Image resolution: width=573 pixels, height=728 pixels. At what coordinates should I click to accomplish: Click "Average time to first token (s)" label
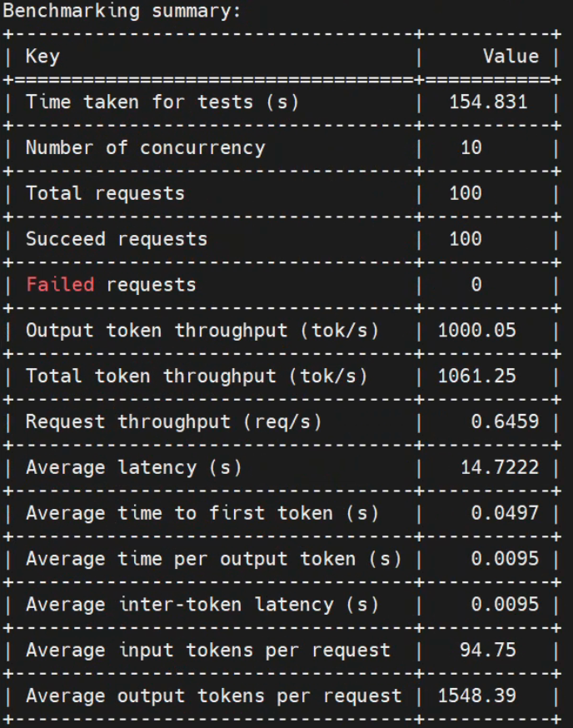click(202, 513)
